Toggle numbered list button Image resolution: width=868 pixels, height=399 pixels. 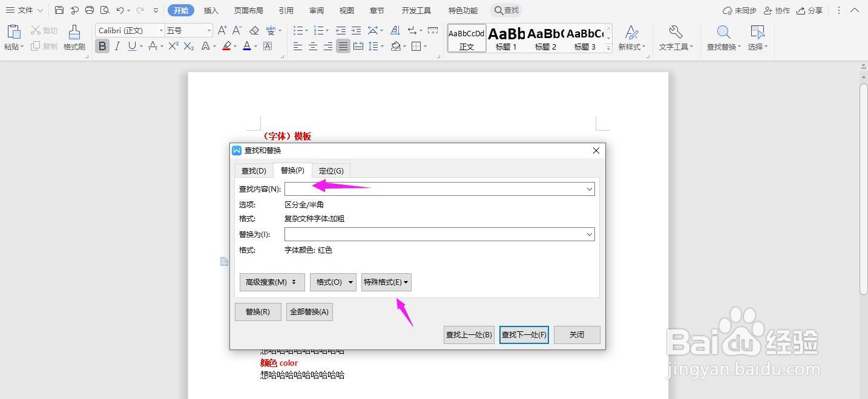[x=318, y=30]
